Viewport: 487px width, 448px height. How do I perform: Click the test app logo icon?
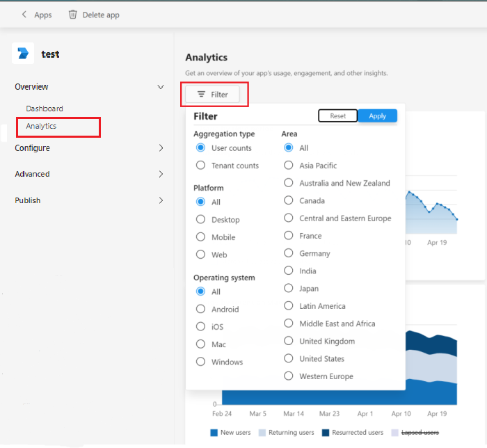click(x=23, y=54)
